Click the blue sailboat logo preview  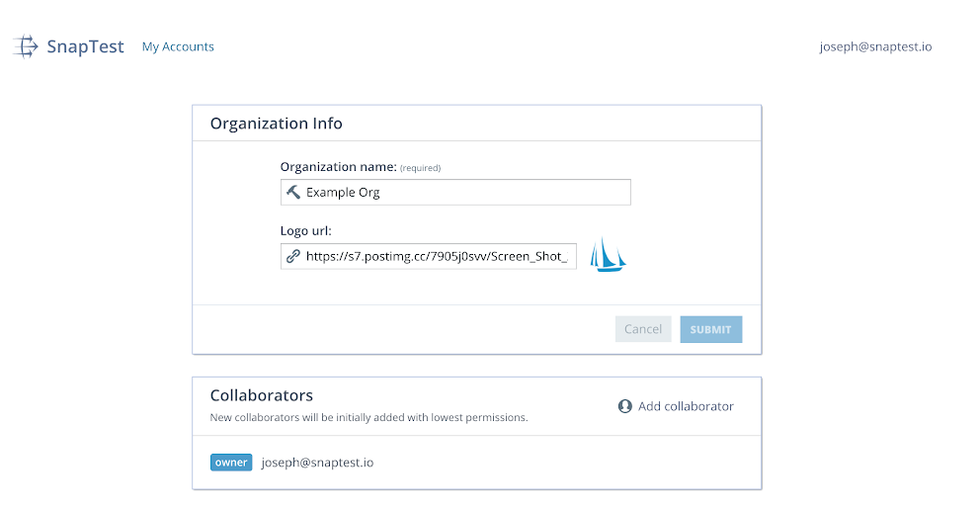[609, 255]
